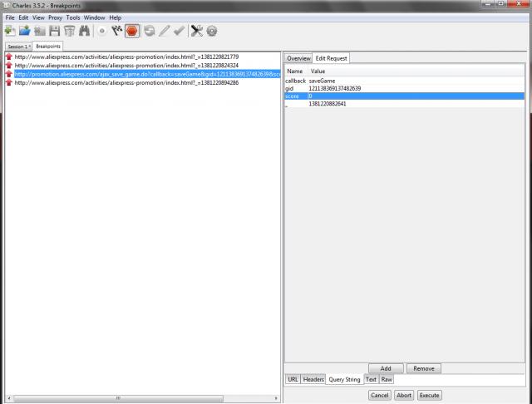The image size is (532, 404).
Task: Click the score value input field
Action: click(416, 96)
